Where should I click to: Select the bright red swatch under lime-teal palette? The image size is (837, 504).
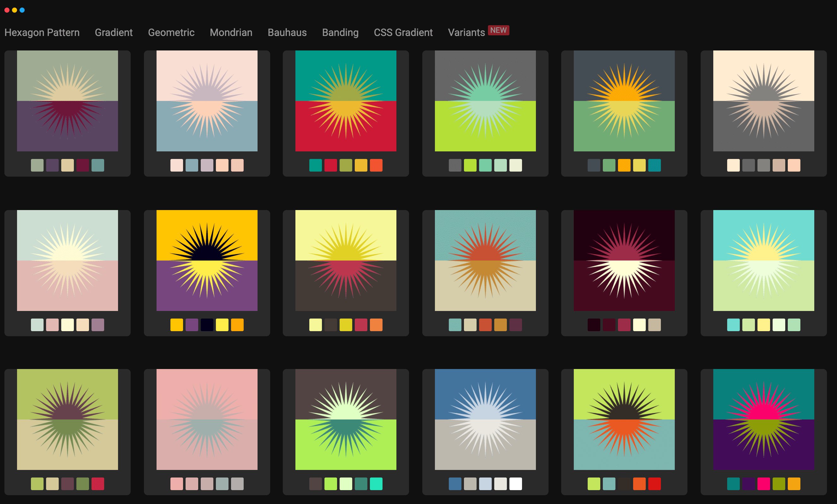tap(654, 483)
